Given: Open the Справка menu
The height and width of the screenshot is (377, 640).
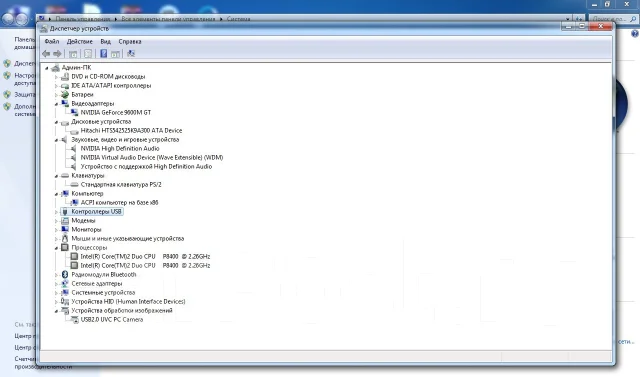Looking at the screenshot, I should point(130,42).
